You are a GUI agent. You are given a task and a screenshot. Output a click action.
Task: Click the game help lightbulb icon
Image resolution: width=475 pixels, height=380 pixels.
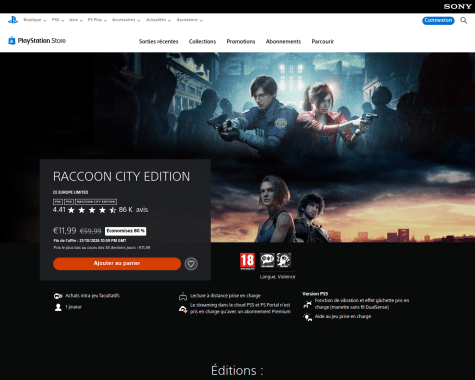pyautogui.click(x=307, y=317)
